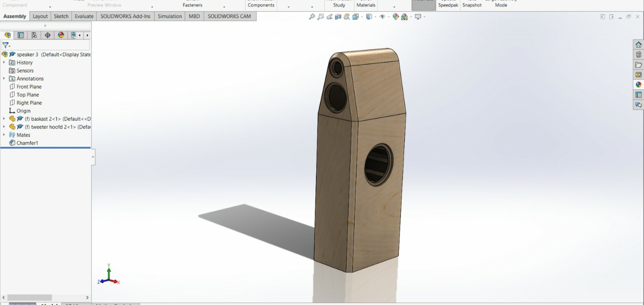Click the left pane-arrow icon beside window controls

coord(603,17)
